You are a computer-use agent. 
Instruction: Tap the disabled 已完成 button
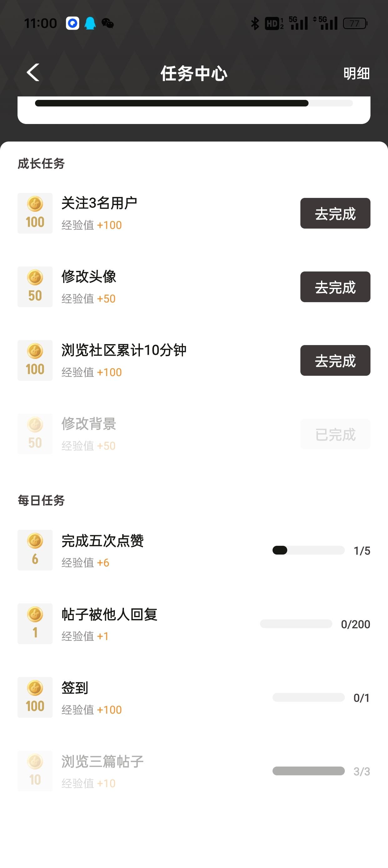click(x=335, y=434)
